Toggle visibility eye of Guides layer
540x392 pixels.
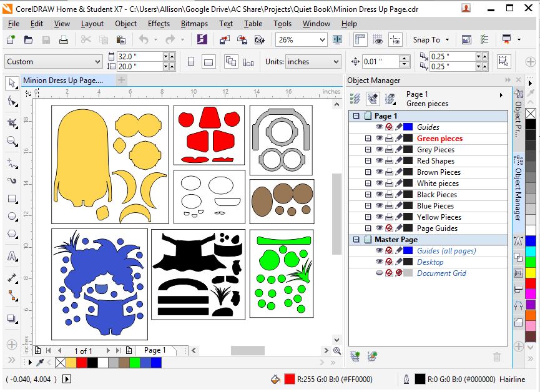pos(379,127)
